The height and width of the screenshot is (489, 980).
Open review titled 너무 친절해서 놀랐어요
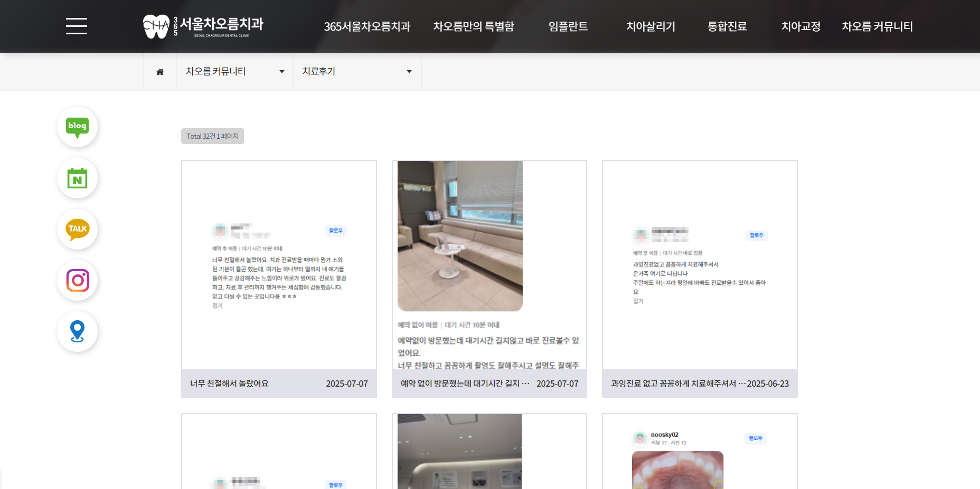coord(229,383)
